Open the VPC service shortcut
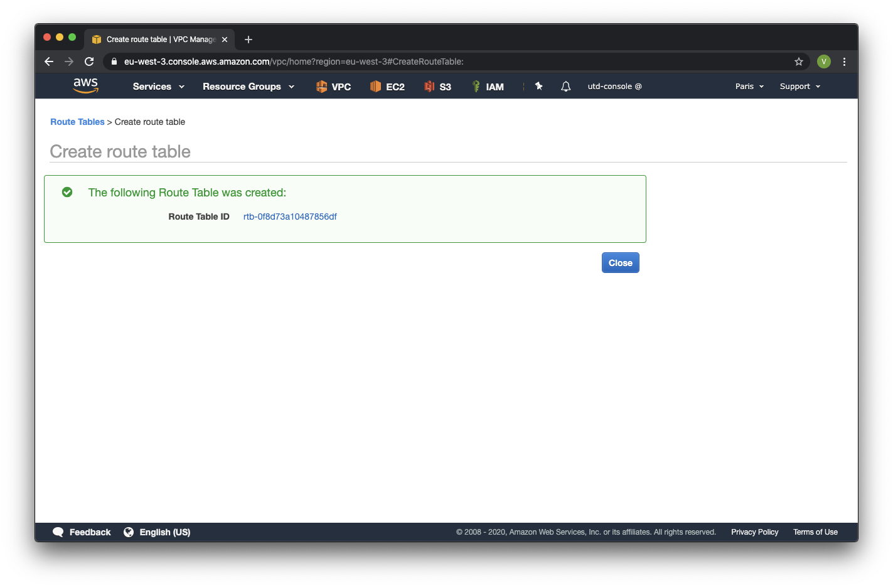The image size is (893, 588). click(333, 87)
